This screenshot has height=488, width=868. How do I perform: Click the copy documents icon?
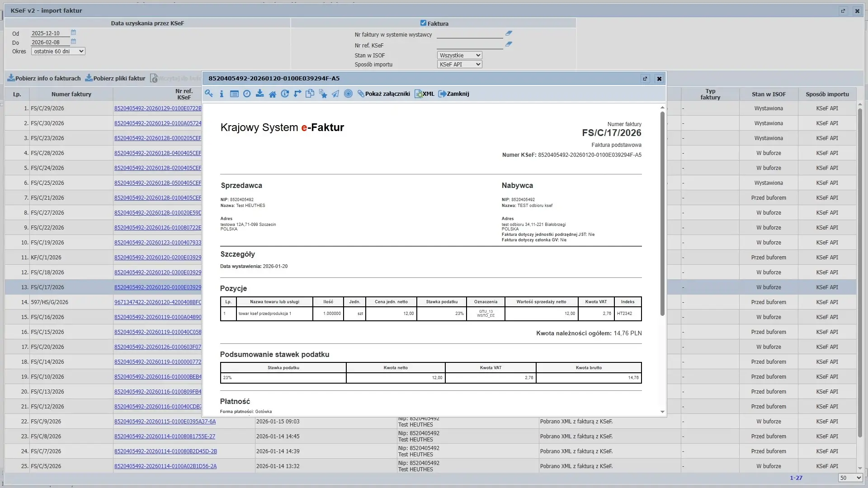[x=310, y=94]
